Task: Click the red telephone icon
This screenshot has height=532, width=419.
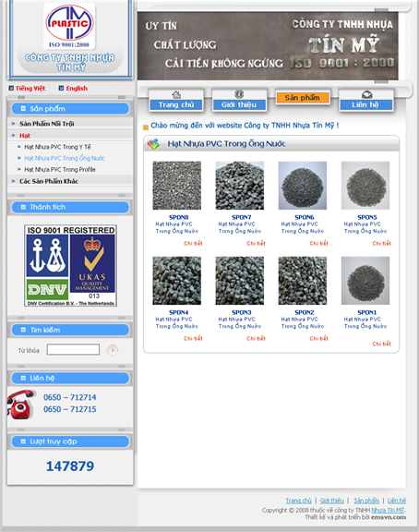Action: [x=20, y=405]
